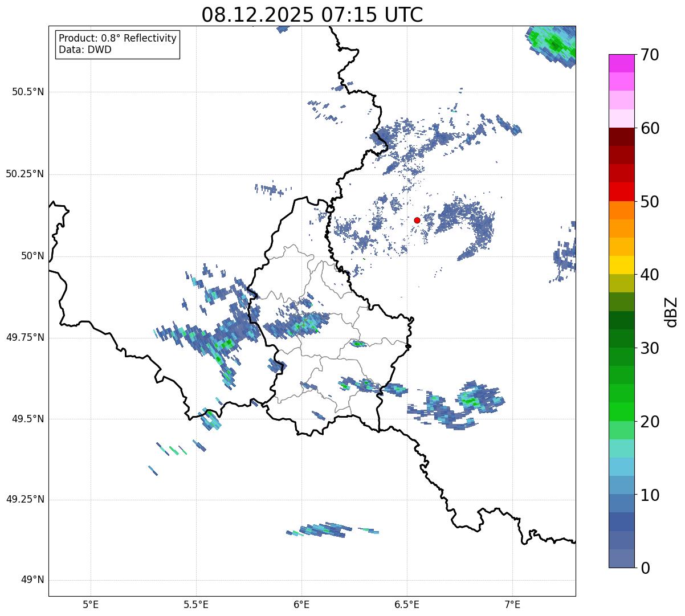Image resolution: width=685 pixels, height=616 pixels.
Task: Select the bottom slate-blue colorbar segment above 0
Action: pyautogui.click(x=621, y=558)
